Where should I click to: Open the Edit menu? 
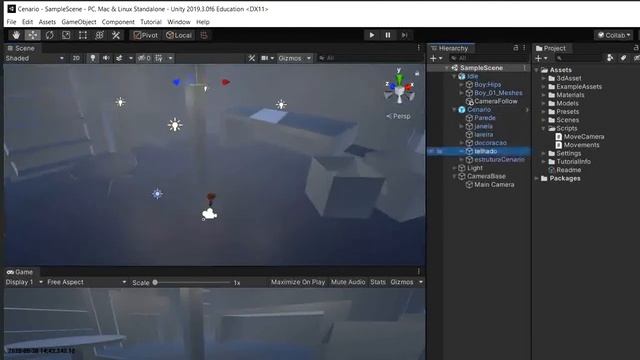click(x=27, y=22)
